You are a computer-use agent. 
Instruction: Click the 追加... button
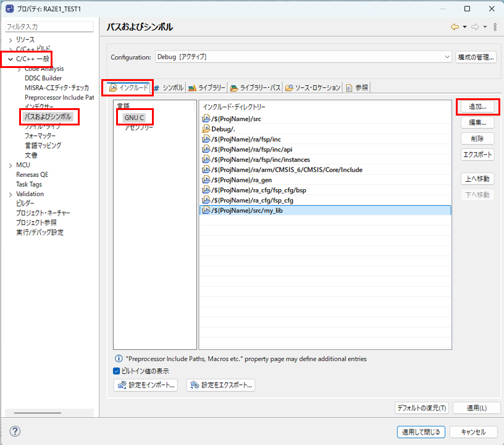[477, 106]
